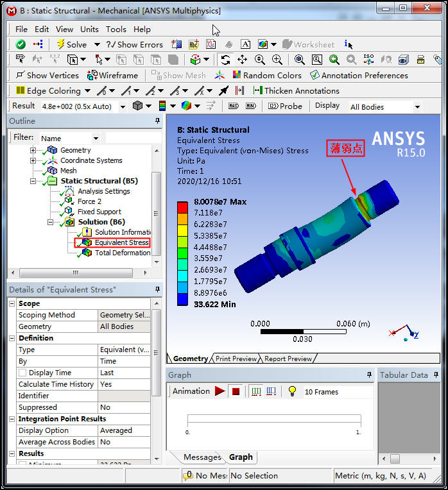Select Total Deformation in outline tree
The height and width of the screenshot is (490, 448).
122,253
